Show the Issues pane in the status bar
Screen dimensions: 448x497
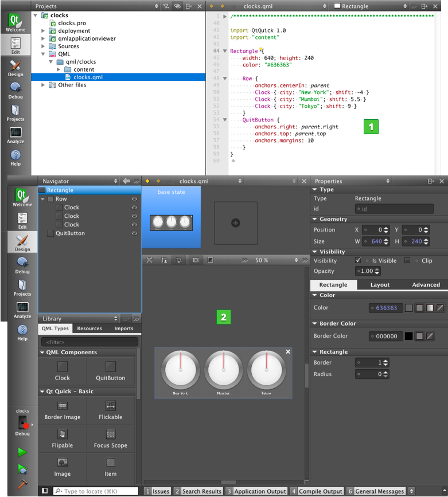[x=157, y=491]
